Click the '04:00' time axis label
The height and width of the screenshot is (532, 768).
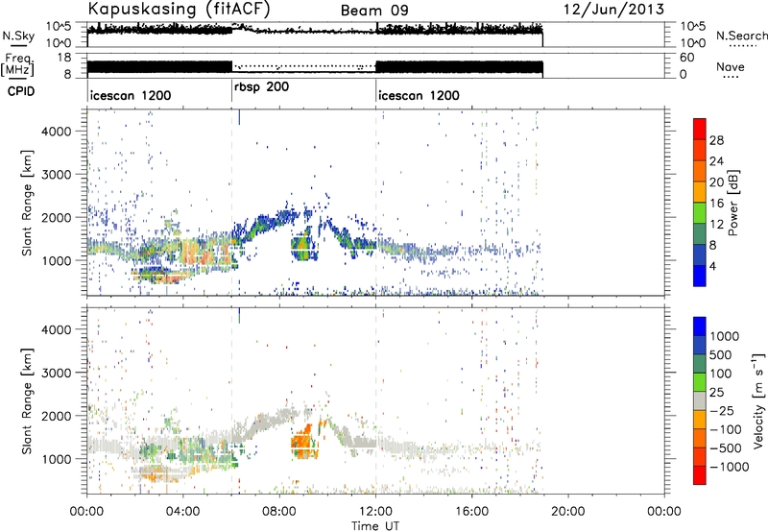(x=182, y=512)
